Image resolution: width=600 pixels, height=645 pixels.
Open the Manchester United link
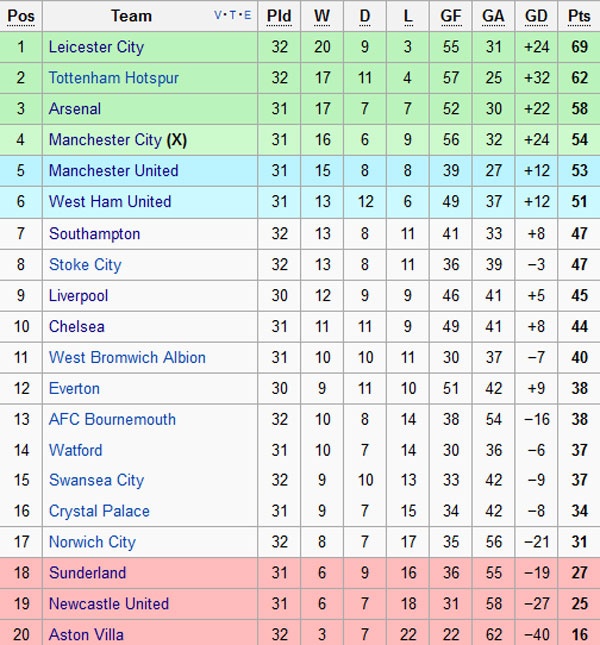click(114, 171)
